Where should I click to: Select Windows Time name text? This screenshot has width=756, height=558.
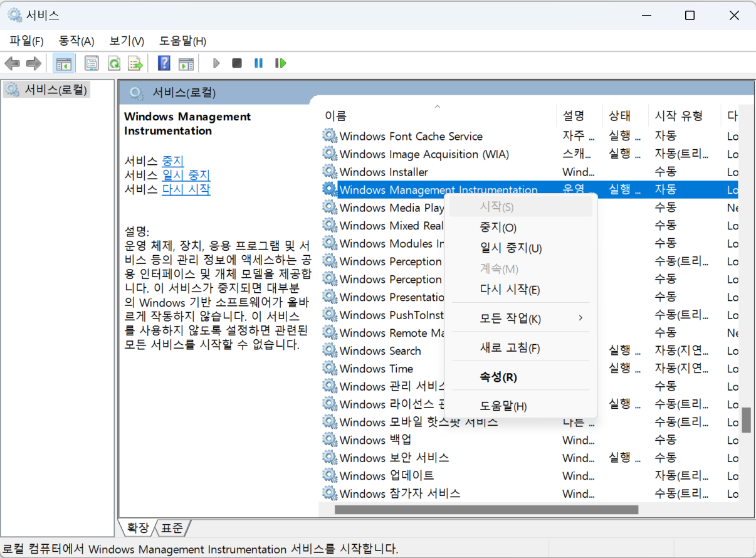click(376, 369)
